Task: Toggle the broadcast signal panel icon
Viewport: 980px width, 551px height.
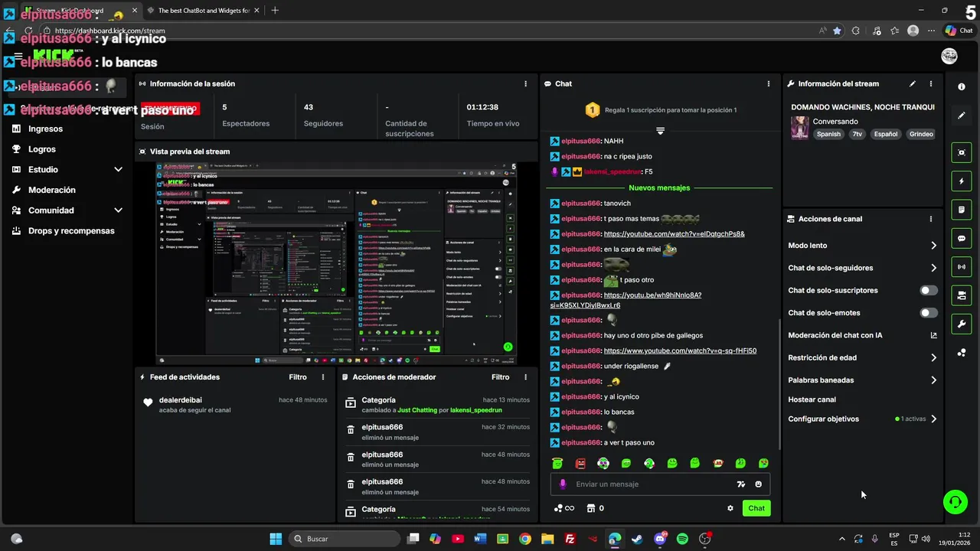Action: tap(962, 266)
